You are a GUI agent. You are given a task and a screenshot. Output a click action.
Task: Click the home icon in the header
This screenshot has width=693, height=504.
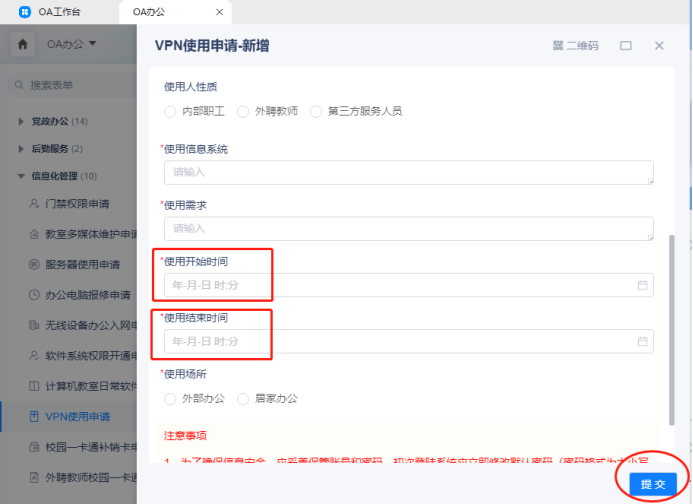pyautogui.click(x=23, y=44)
